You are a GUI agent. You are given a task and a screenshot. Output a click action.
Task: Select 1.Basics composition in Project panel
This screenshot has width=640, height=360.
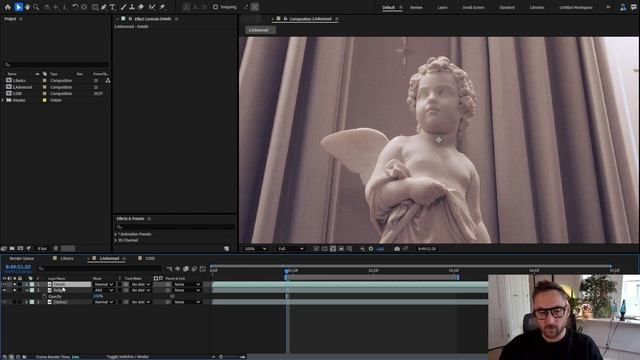(19, 80)
